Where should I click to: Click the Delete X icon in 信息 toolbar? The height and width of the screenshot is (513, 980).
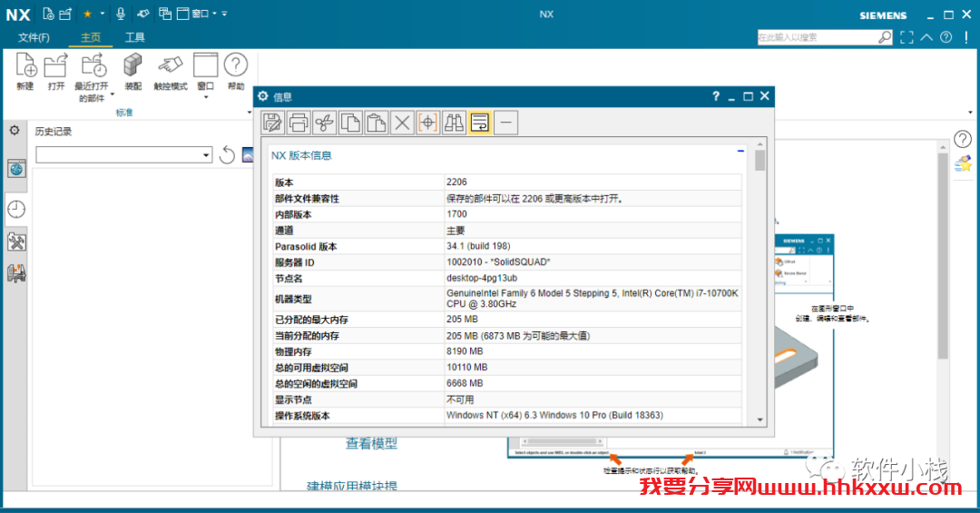[x=402, y=123]
